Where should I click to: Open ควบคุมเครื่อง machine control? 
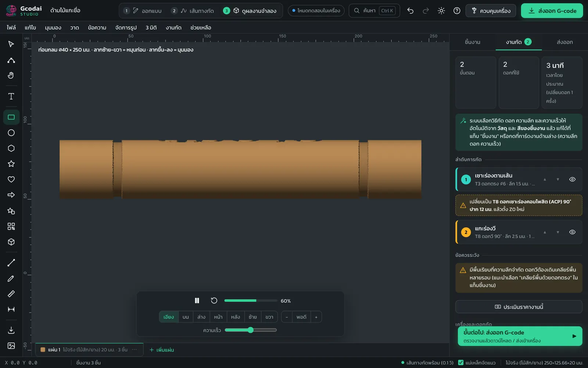click(x=491, y=11)
